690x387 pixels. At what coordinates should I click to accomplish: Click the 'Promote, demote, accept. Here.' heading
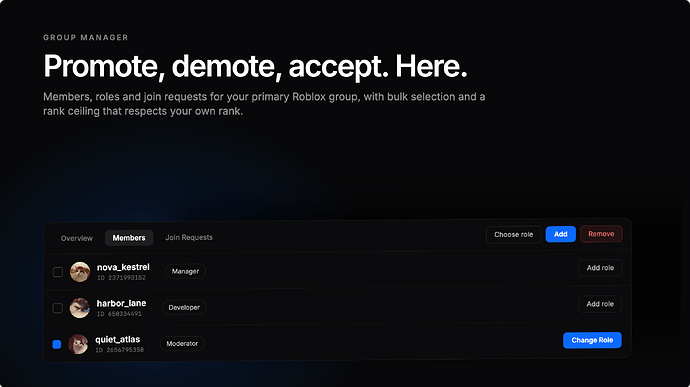tap(255, 66)
